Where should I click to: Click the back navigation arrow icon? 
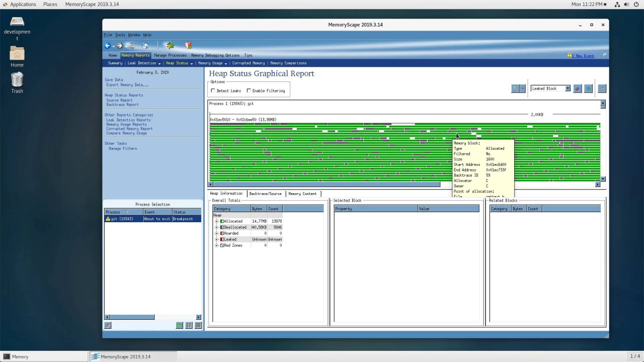(x=107, y=46)
